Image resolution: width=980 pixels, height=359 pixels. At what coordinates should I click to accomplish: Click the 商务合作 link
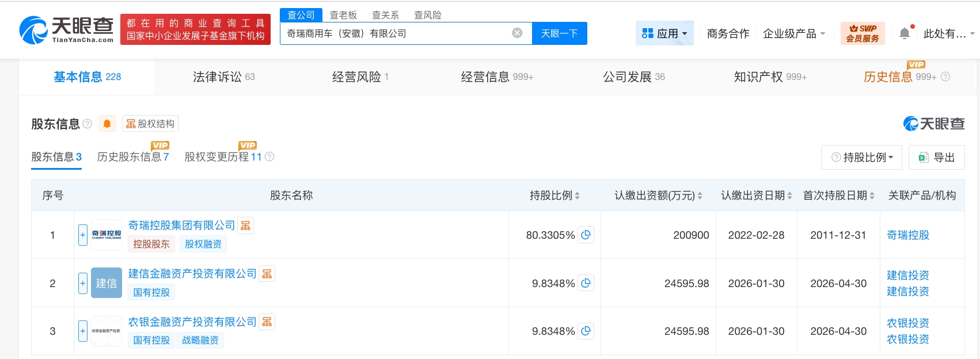click(x=728, y=33)
